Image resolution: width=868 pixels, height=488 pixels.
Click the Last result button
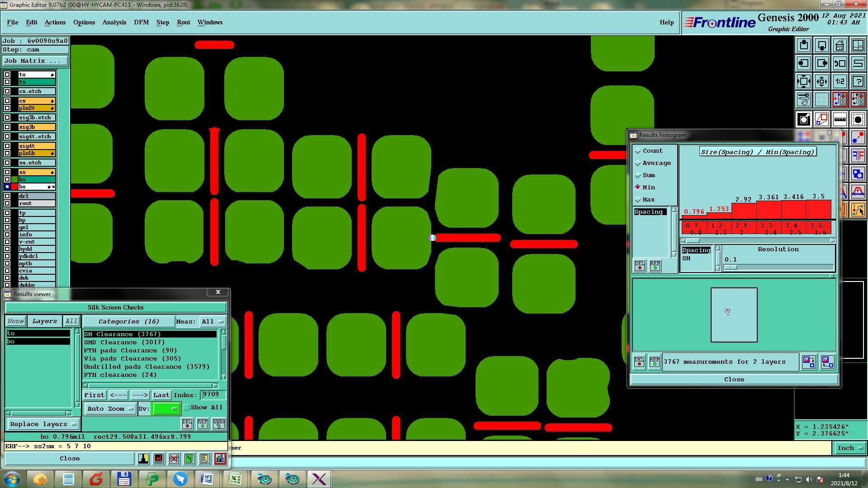pos(161,395)
